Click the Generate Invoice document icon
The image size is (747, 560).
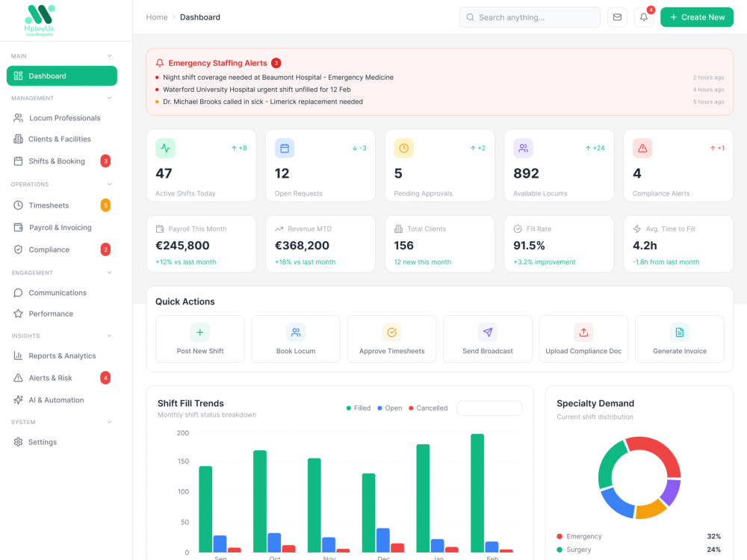(x=679, y=332)
